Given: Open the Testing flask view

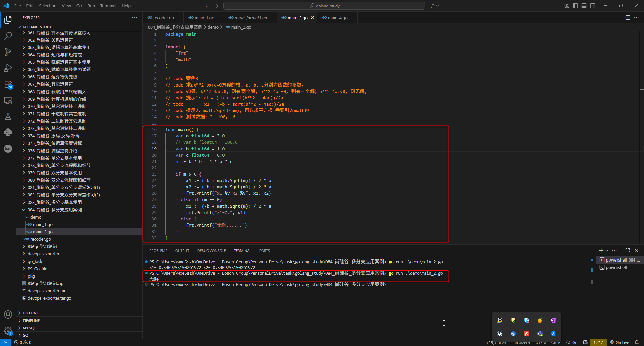Looking at the screenshot, I should pyautogui.click(x=8, y=116).
